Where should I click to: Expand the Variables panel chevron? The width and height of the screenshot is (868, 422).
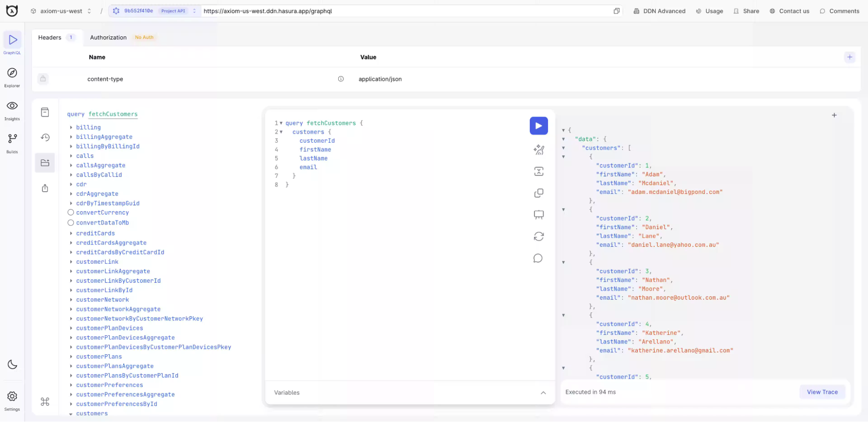tap(543, 393)
